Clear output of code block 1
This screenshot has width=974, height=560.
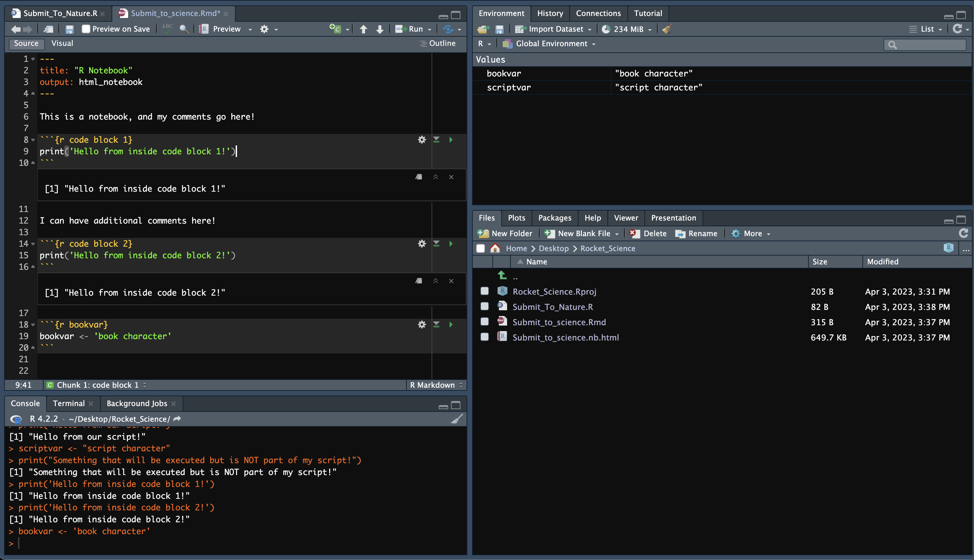point(451,177)
